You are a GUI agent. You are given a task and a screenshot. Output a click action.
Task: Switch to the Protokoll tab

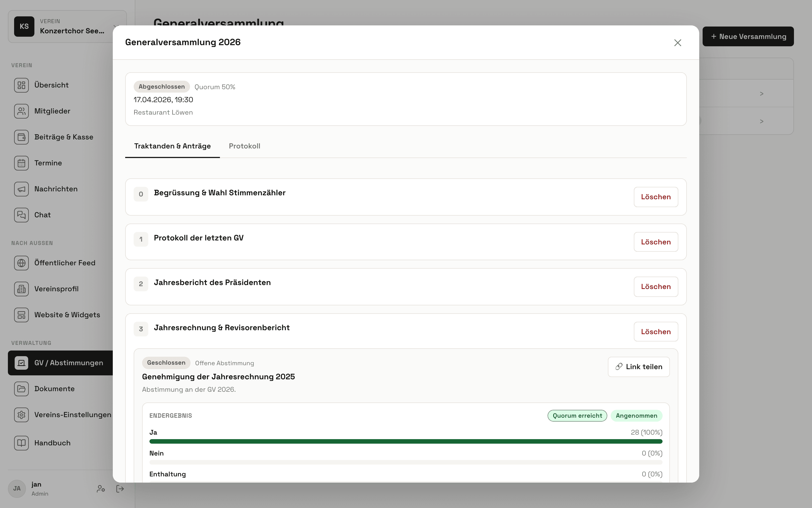244,146
